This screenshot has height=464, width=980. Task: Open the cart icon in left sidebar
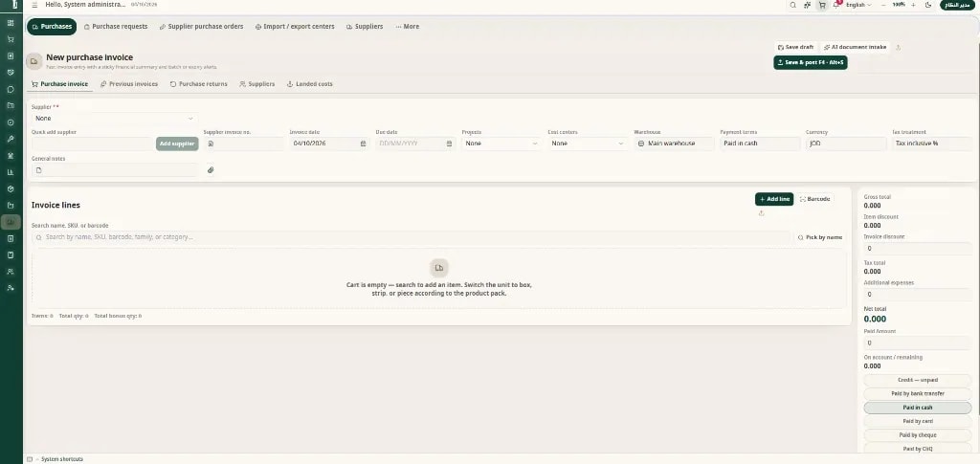pyautogui.click(x=11, y=38)
